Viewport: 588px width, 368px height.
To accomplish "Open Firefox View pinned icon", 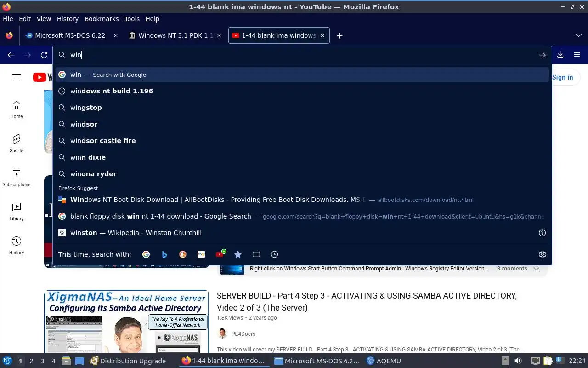I will 9,35.
